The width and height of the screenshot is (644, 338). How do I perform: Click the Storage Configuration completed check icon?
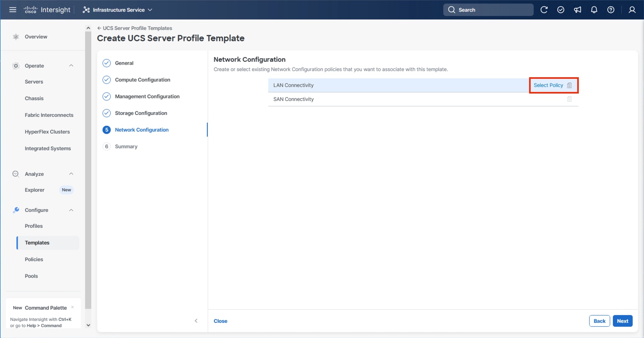coord(106,113)
